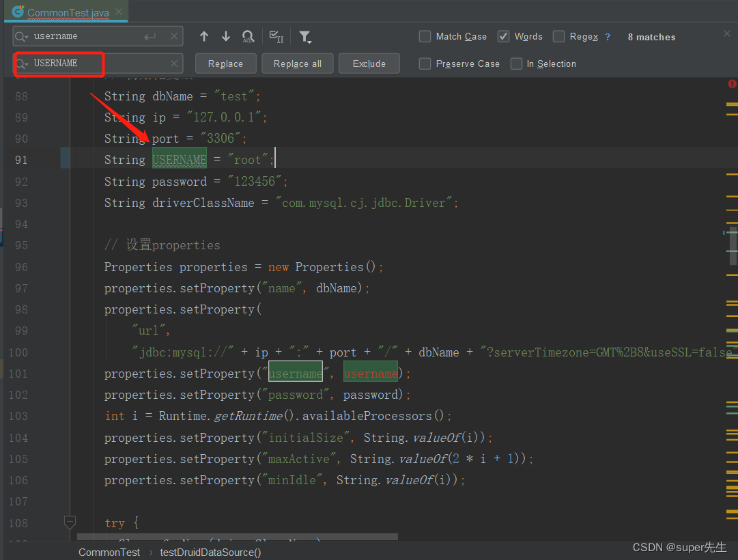Click the vertical scrollbar thumb at right edge

pyautogui.click(x=731, y=247)
